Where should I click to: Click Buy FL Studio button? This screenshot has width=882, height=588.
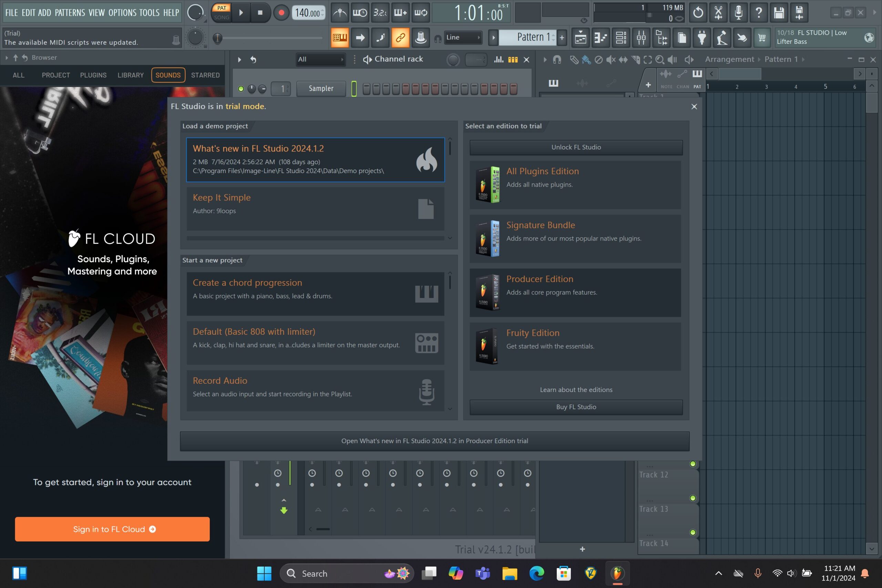[576, 407]
